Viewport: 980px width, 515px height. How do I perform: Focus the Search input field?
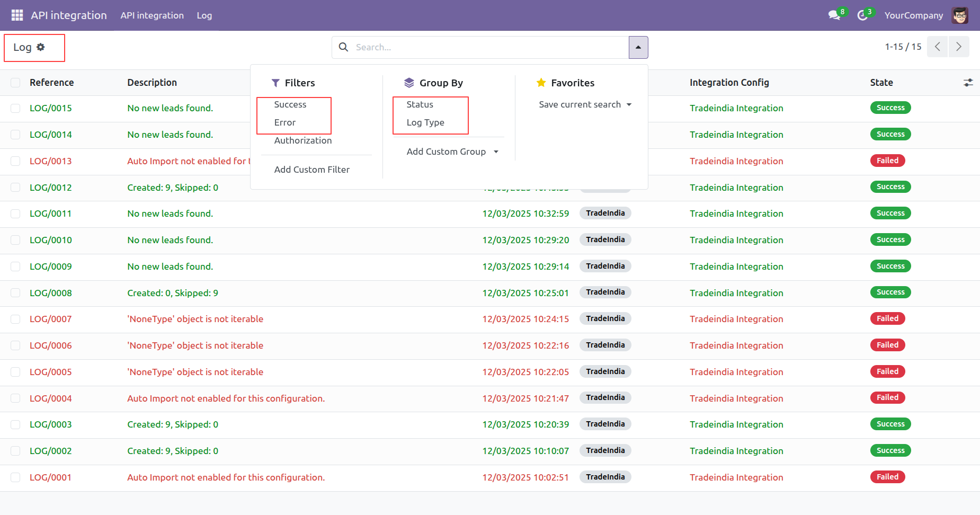point(490,47)
